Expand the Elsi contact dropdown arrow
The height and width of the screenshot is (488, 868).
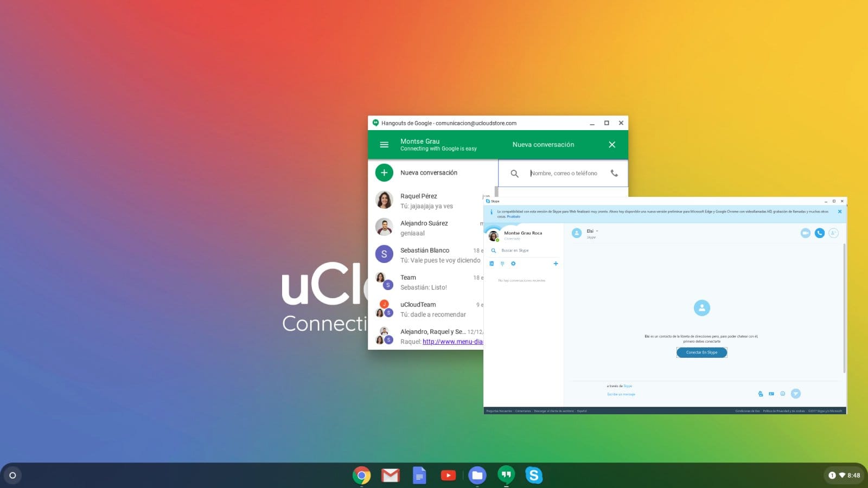(597, 231)
